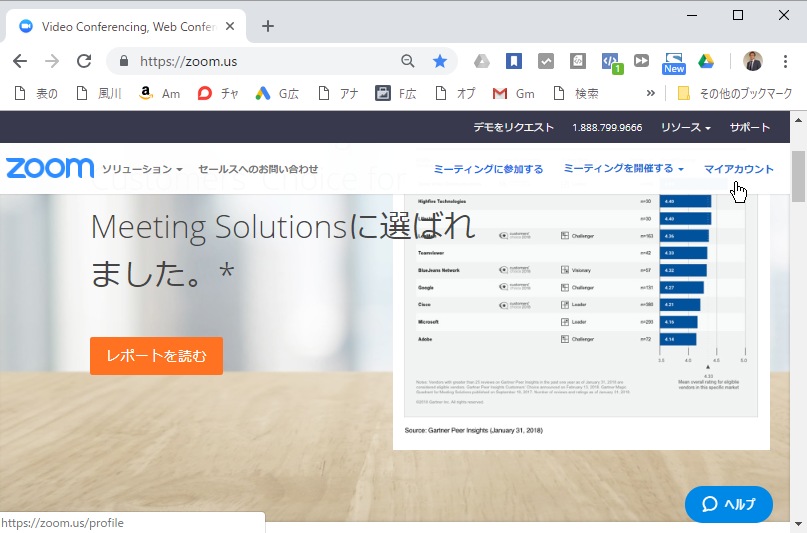Expand the ソリューション menu
Viewport: 807px width, 533px height.
tap(142, 169)
